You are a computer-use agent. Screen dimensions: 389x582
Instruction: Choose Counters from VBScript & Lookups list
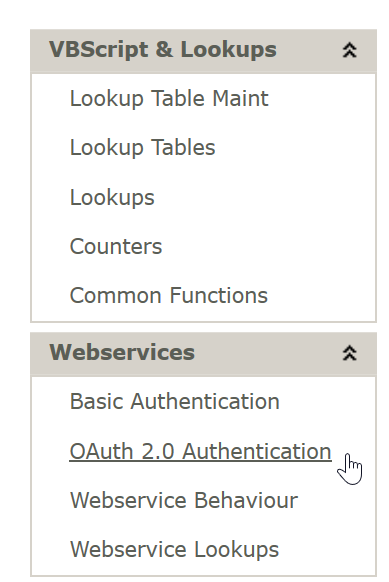tap(116, 246)
